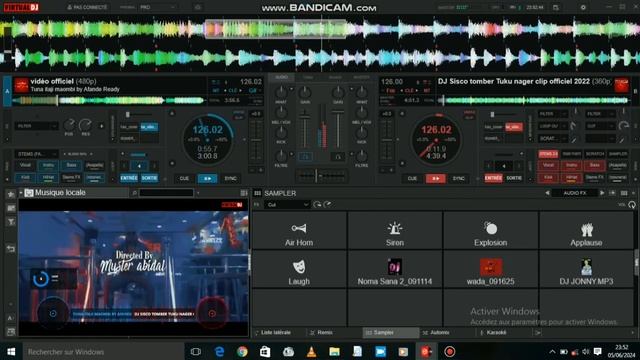Go to next sampler bank arrow after AUDIO FX
This screenshot has height=360, width=640.
click(x=602, y=193)
